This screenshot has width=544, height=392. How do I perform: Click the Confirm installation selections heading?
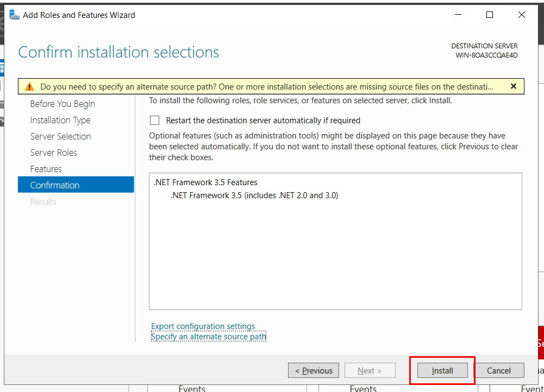tap(118, 52)
